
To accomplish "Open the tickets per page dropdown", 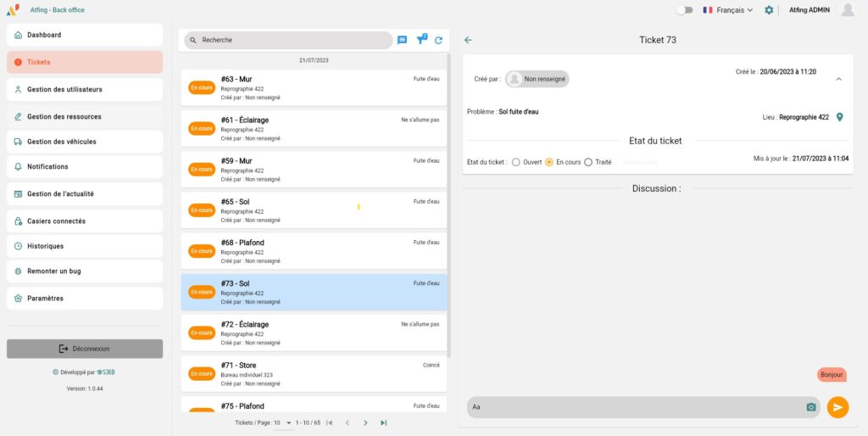I will coord(288,422).
